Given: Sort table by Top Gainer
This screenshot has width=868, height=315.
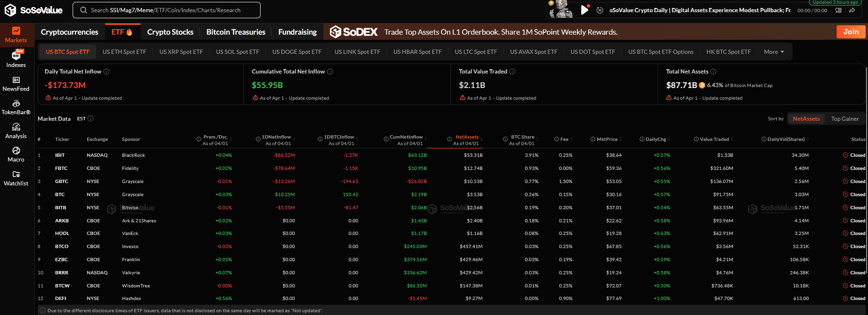Looking at the screenshot, I should 845,118.
